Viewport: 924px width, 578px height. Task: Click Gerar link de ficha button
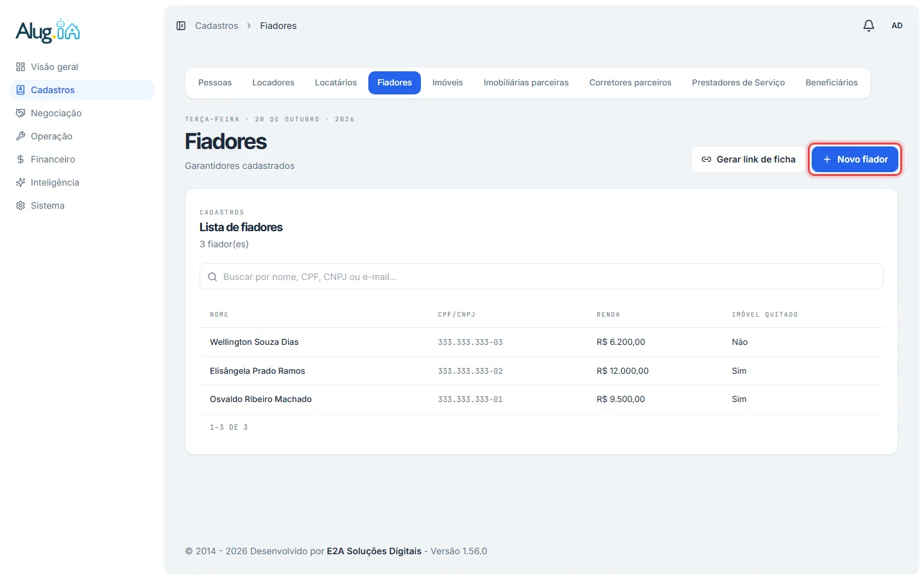coord(748,159)
